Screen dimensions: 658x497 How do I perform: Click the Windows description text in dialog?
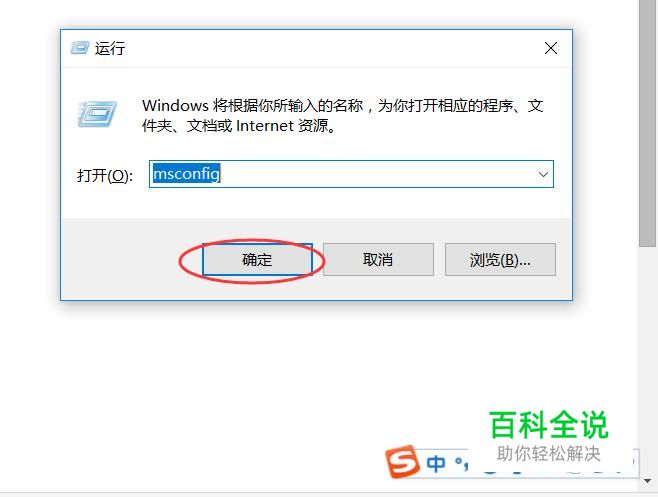point(343,115)
